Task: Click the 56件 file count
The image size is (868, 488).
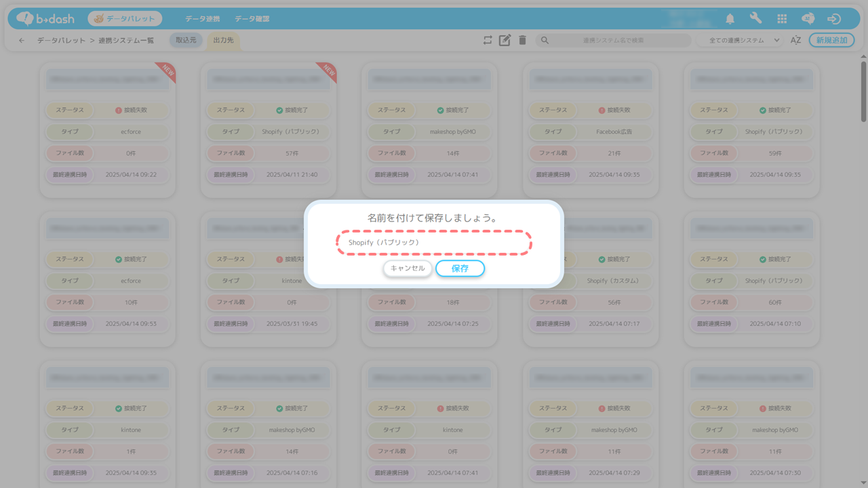Action: pyautogui.click(x=614, y=302)
